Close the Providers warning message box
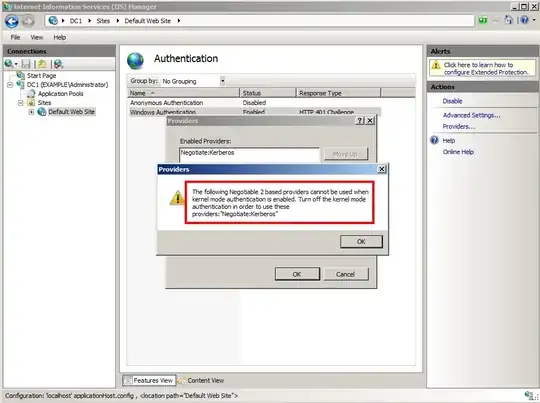This screenshot has height=403, width=540. [x=382, y=169]
